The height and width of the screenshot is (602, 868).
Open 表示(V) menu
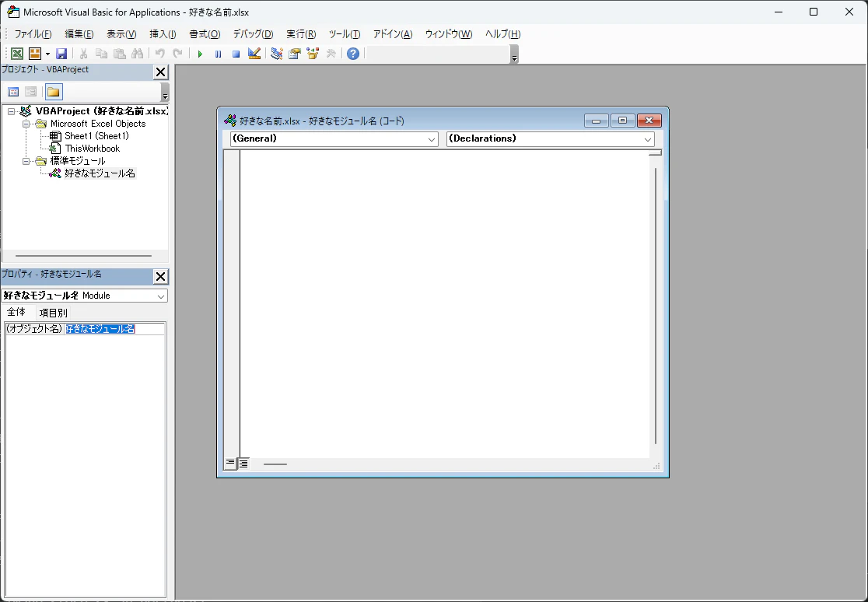121,33
